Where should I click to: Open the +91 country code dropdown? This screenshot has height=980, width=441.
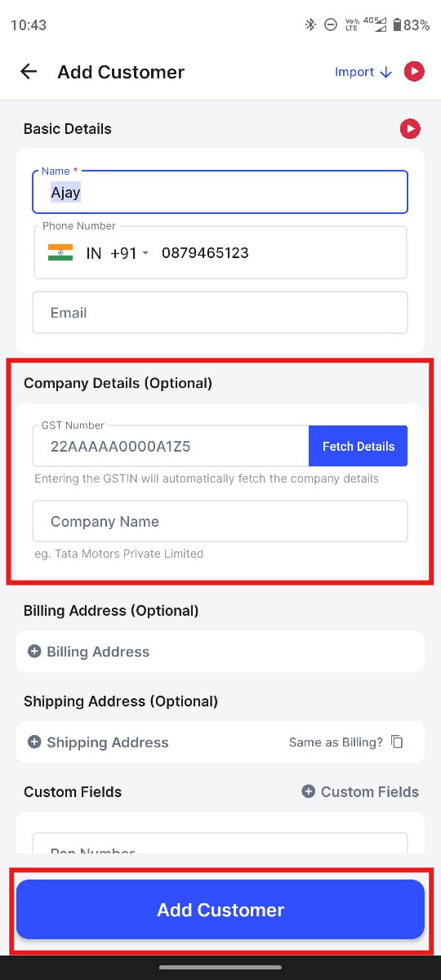coord(130,253)
